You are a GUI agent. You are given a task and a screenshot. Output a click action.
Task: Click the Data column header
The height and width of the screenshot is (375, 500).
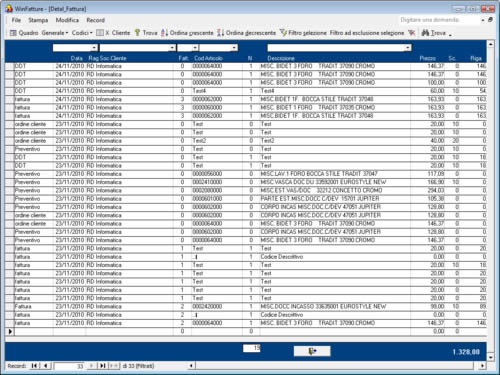pos(76,58)
